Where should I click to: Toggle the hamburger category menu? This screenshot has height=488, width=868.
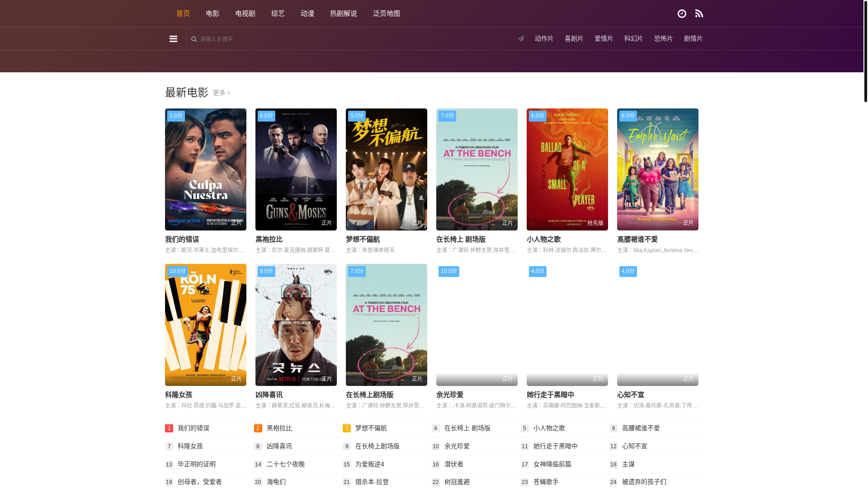(x=173, y=39)
